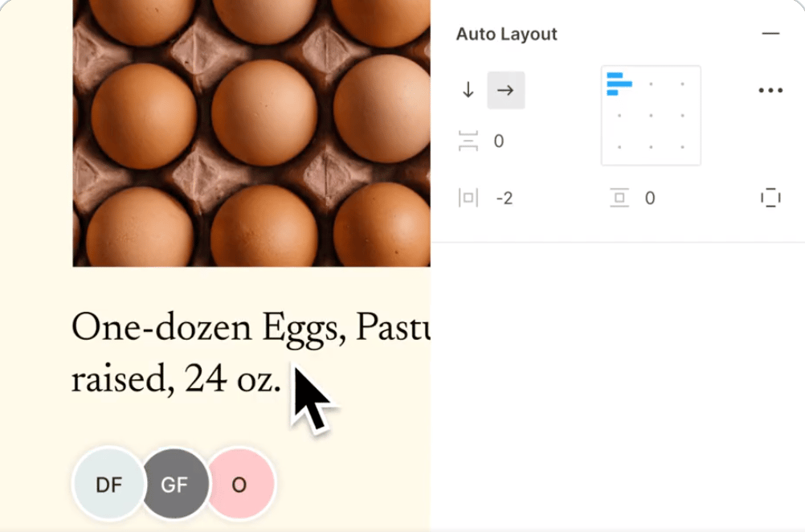
Task: Select the eggs photo image
Action: pyautogui.click(x=251, y=133)
